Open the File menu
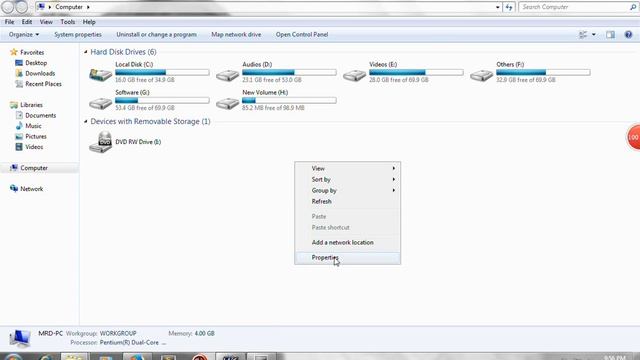 [9, 22]
